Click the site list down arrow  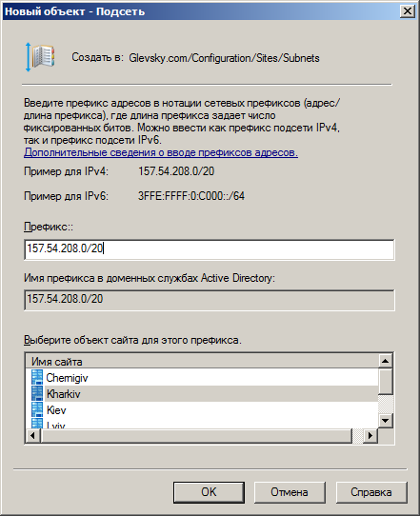pyautogui.click(x=385, y=420)
